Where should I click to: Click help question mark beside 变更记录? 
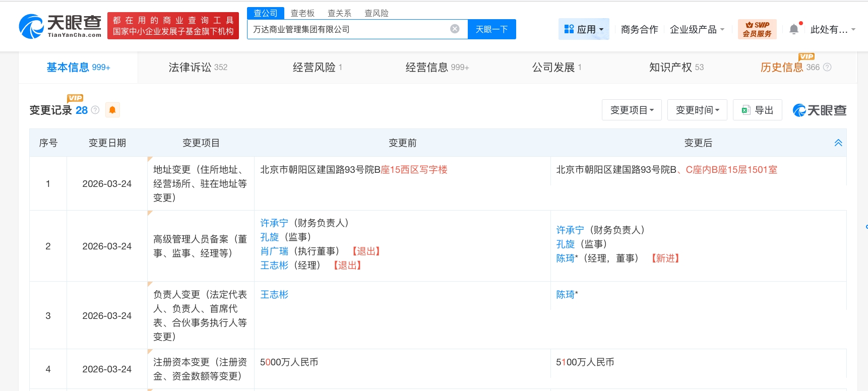(95, 110)
